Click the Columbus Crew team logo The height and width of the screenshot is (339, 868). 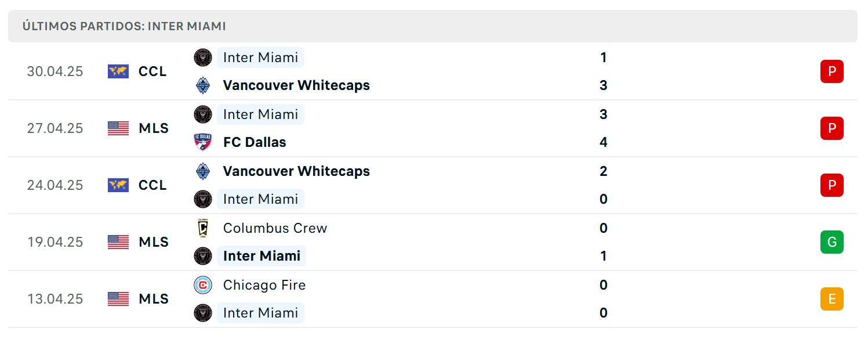pyautogui.click(x=203, y=228)
